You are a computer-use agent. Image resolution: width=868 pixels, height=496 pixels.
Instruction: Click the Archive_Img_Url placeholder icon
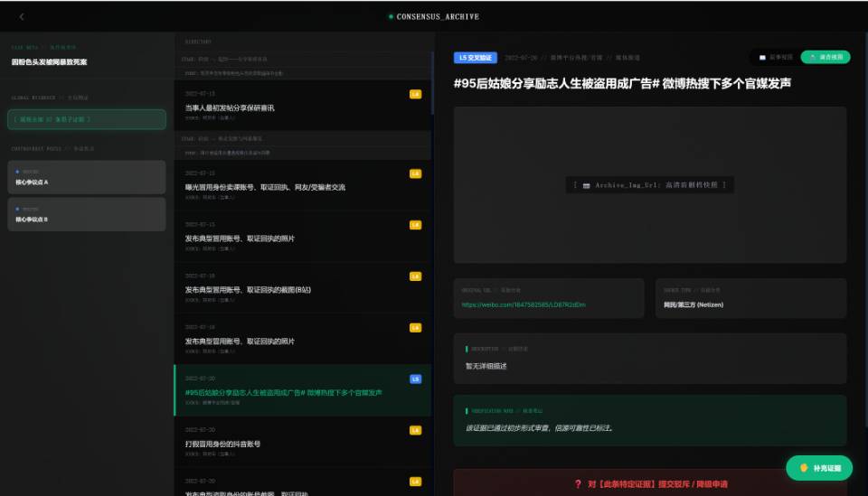pyautogui.click(x=586, y=185)
